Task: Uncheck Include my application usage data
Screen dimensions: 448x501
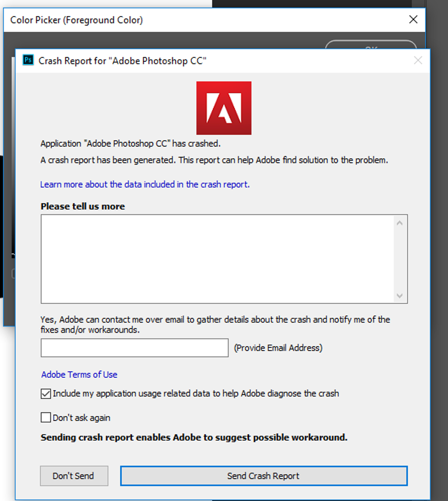Action: pyautogui.click(x=46, y=393)
